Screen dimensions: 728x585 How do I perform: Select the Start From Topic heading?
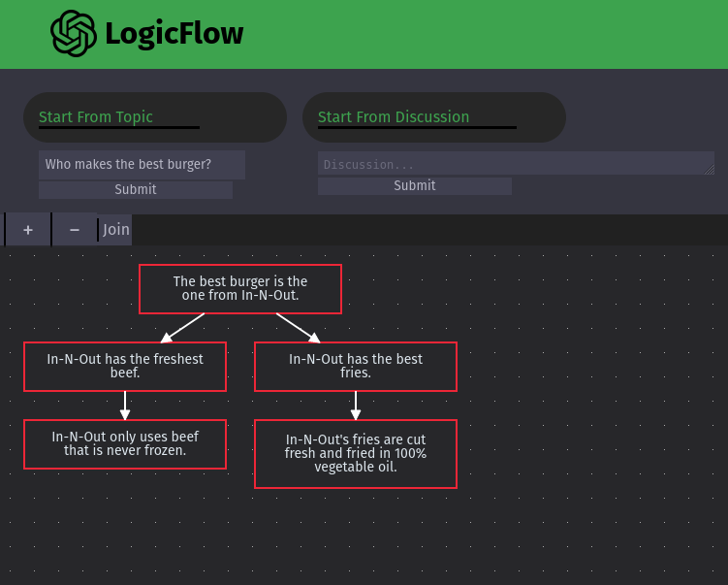(x=96, y=116)
